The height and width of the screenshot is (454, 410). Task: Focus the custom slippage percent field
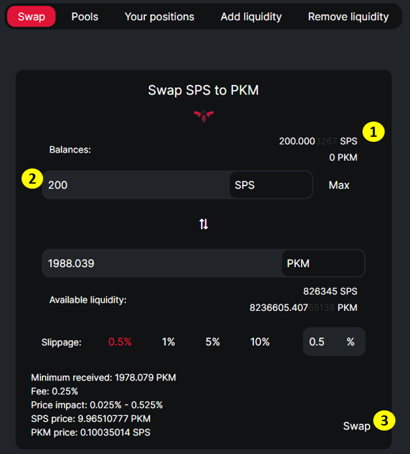click(334, 342)
